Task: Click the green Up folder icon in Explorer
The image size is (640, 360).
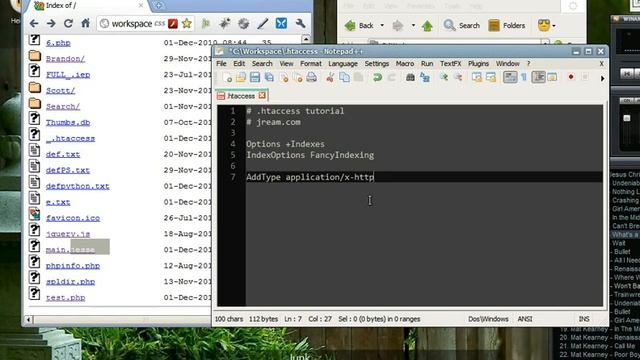Action: 427,26
